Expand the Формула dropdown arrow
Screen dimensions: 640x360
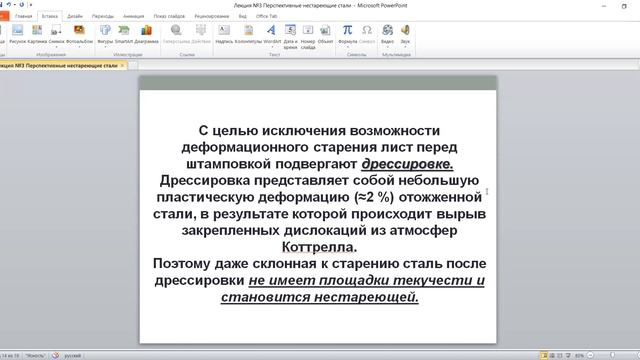347,47
